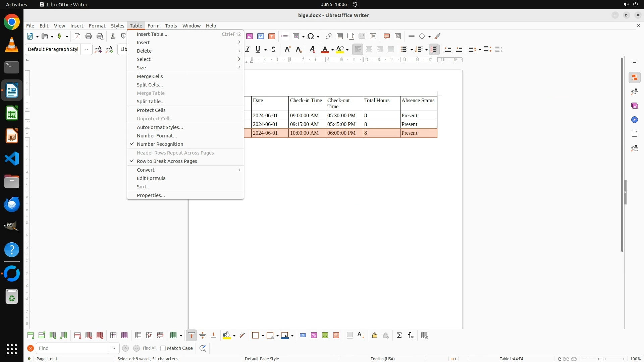Click the Find All button
The height and width of the screenshot is (362, 644).
click(149, 348)
